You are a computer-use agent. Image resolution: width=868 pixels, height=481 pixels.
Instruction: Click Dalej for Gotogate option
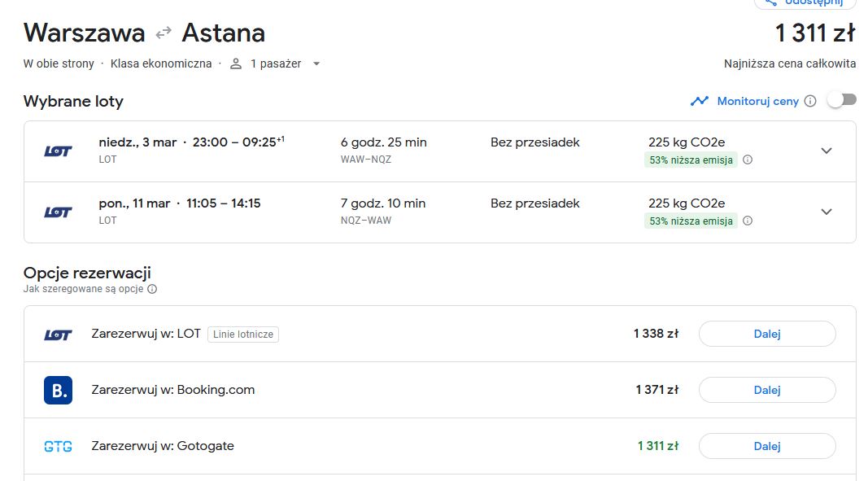click(767, 446)
